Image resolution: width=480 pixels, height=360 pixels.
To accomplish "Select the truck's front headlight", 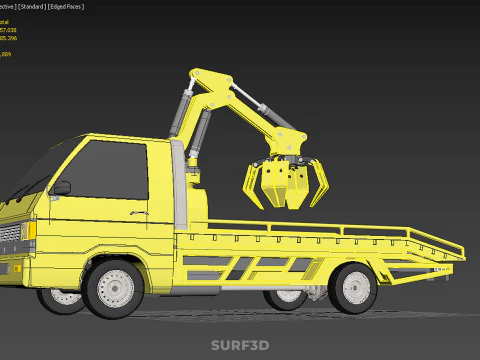I will click(29, 230).
